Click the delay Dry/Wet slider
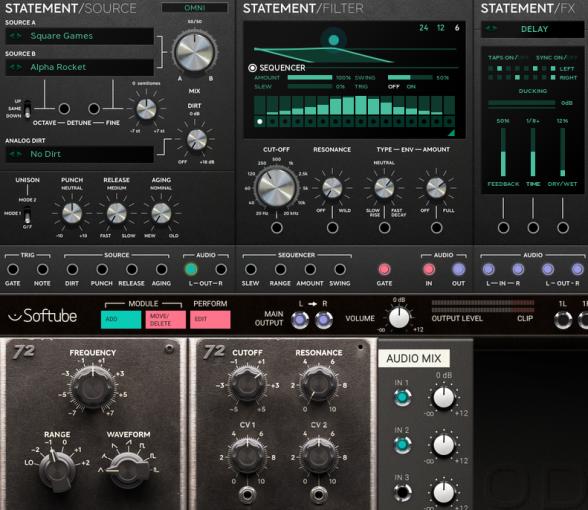The image size is (588, 510). [x=562, y=152]
